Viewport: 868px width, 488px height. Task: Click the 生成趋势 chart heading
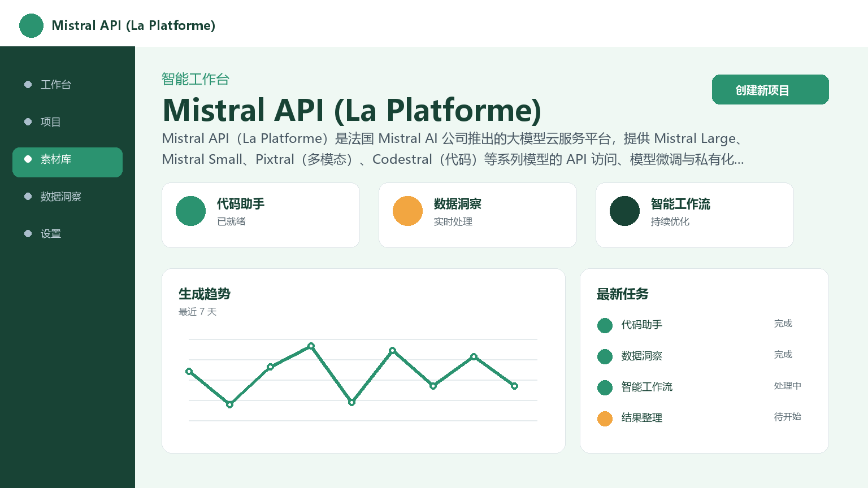(205, 294)
